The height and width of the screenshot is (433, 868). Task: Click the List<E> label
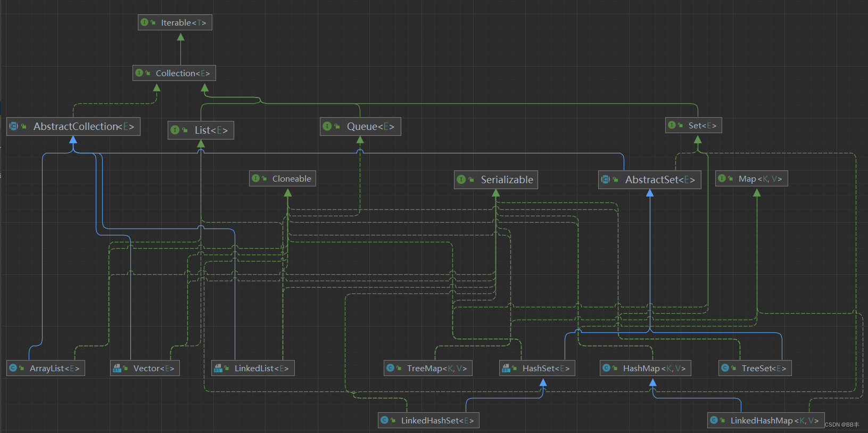211,130
